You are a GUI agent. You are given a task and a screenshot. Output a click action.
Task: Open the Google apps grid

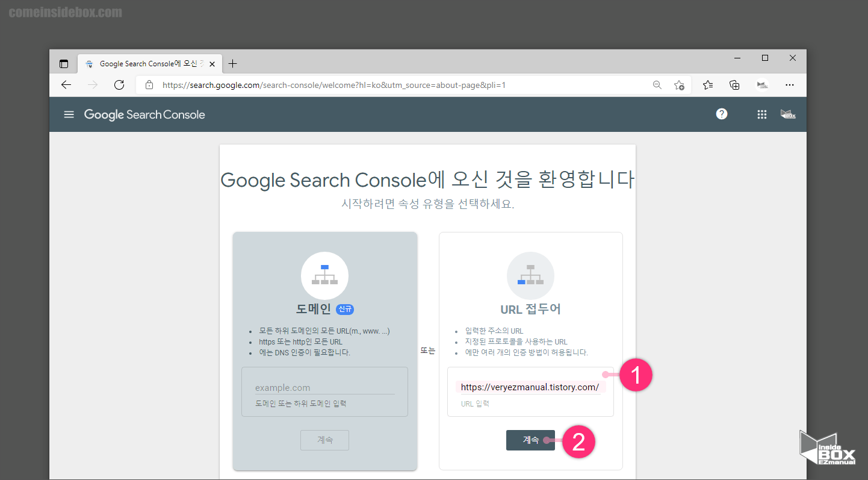pyautogui.click(x=762, y=114)
